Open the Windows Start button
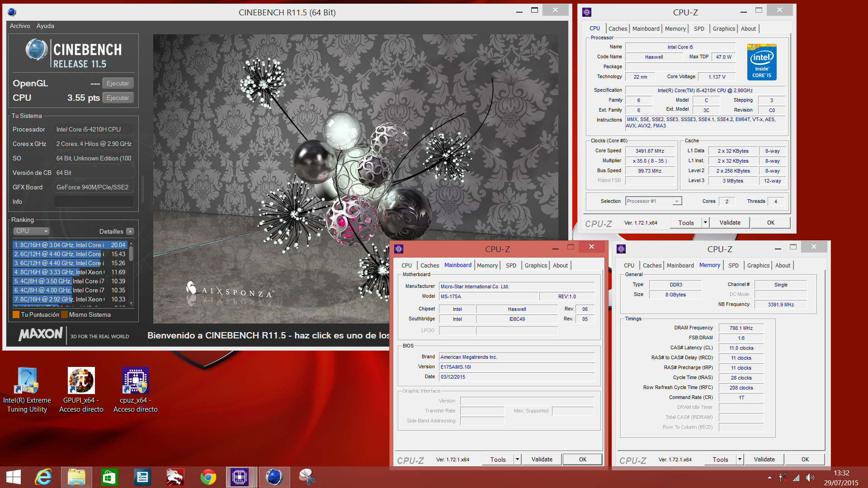The width and height of the screenshot is (868, 488). (14, 477)
